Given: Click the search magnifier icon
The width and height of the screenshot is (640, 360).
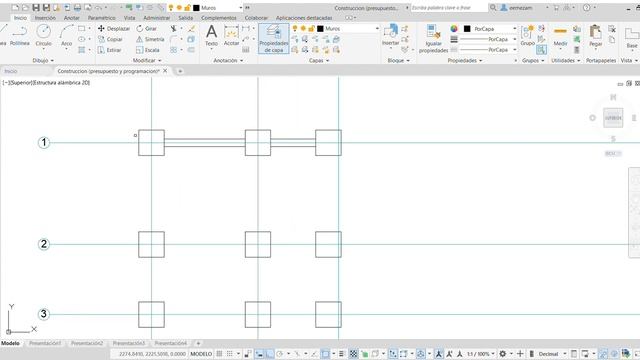Looking at the screenshot, I should pyautogui.click(x=493, y=7).
